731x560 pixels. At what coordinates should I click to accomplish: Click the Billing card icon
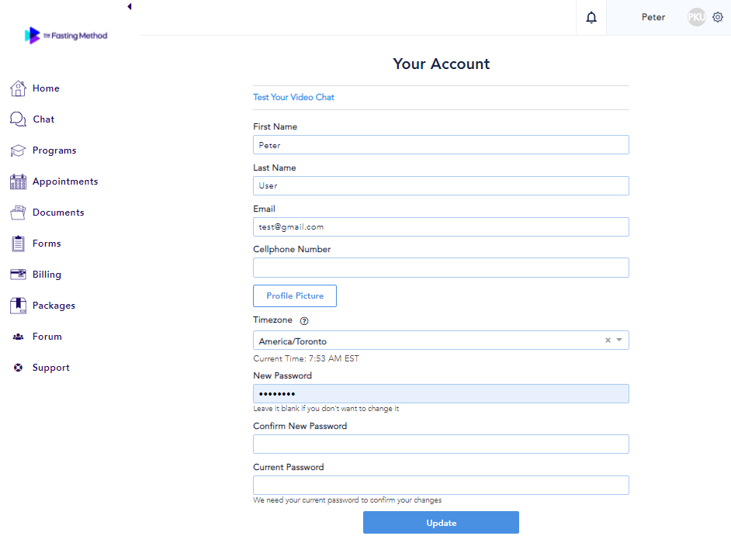pos(18,275)
